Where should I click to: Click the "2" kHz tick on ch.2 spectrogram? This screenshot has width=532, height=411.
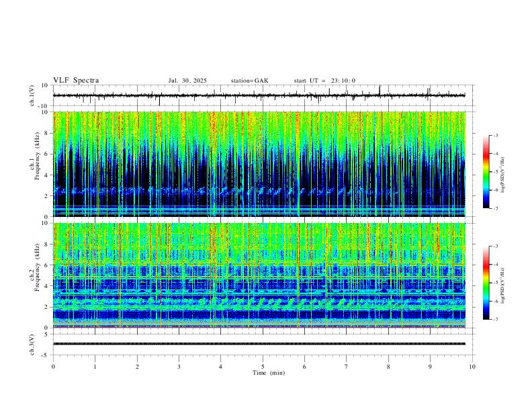[47, 307]
